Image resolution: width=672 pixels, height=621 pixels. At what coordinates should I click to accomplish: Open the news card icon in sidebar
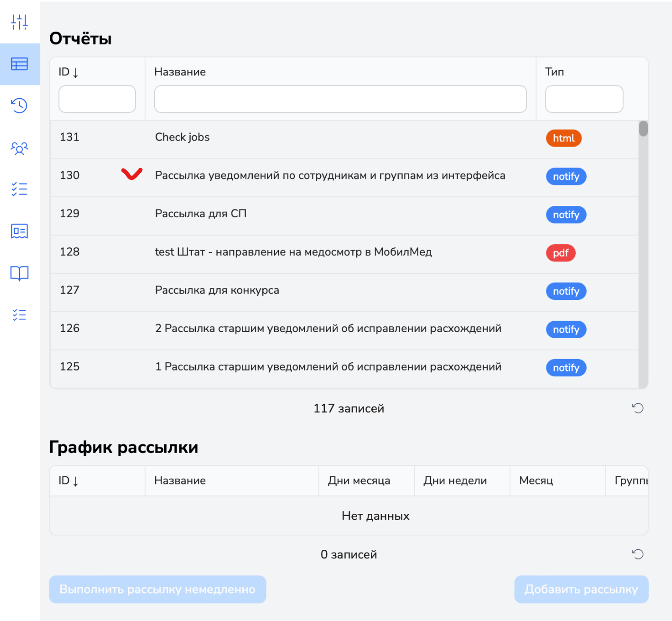(x=19, y=231)
